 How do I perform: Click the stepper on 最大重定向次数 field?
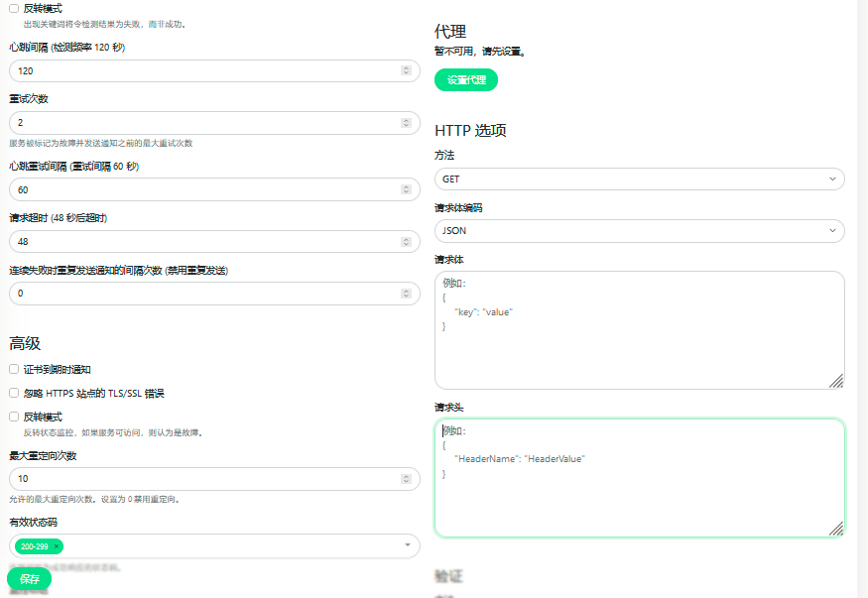[406, 479]
